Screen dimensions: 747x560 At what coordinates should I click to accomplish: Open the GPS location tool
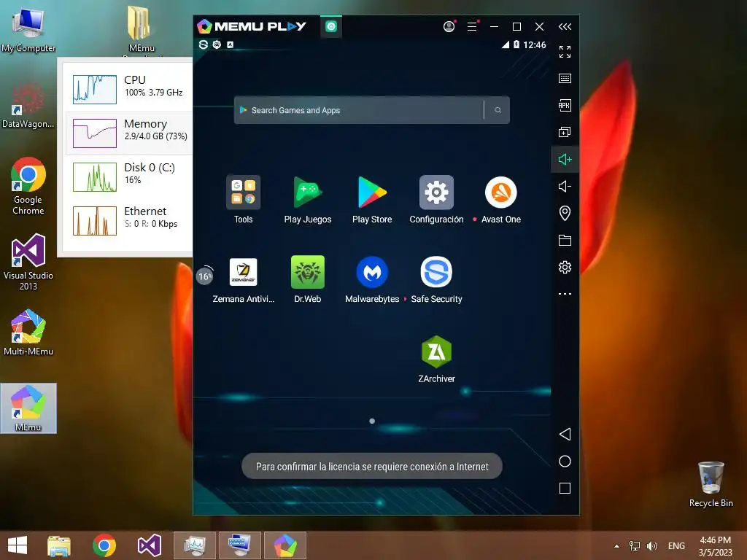tap(565, 214)
